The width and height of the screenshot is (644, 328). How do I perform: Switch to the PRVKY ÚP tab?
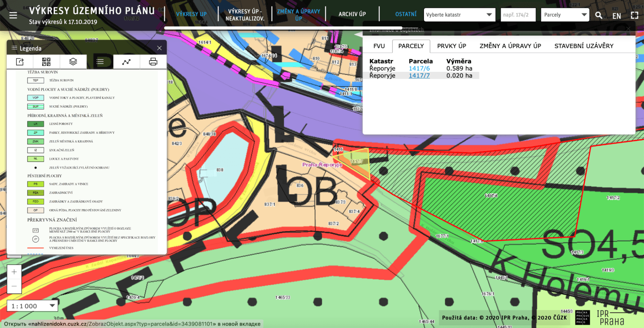(x=452, y=46)
